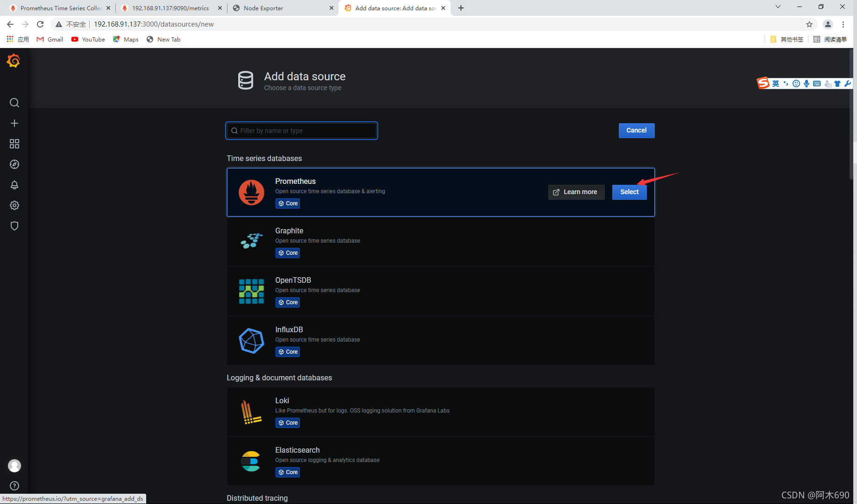Click the Sogou input method S icon
The image size is (857, 504).
pyautogui.click(x=763, y=83)
